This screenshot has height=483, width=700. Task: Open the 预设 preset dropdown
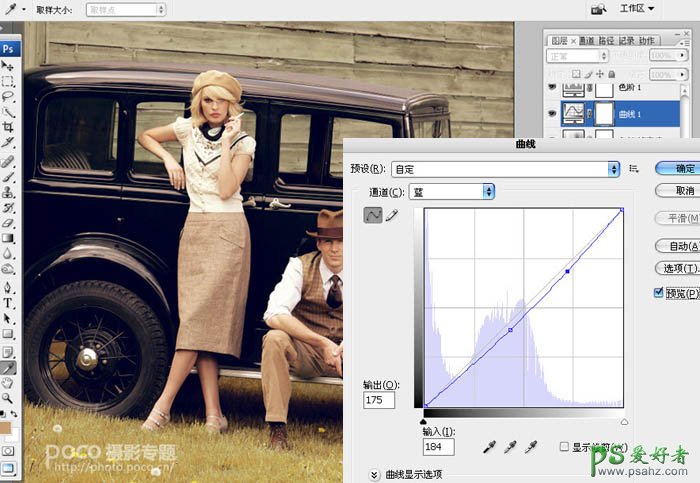505,170
